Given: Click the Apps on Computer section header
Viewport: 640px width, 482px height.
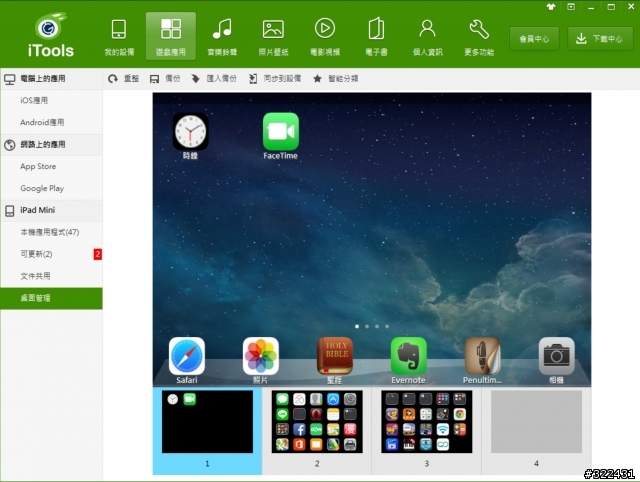Looking at the screenshot, I should click(51, 79).
